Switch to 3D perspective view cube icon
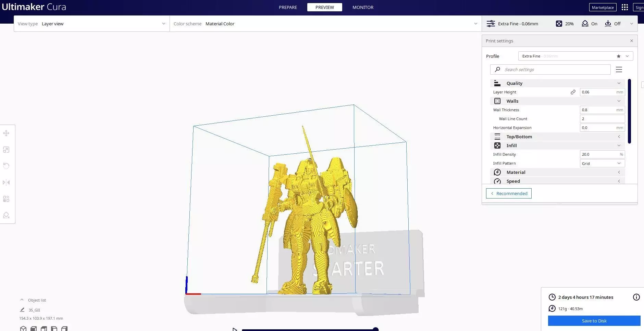This screenshot has width=644, height=331. pos(23,329)
